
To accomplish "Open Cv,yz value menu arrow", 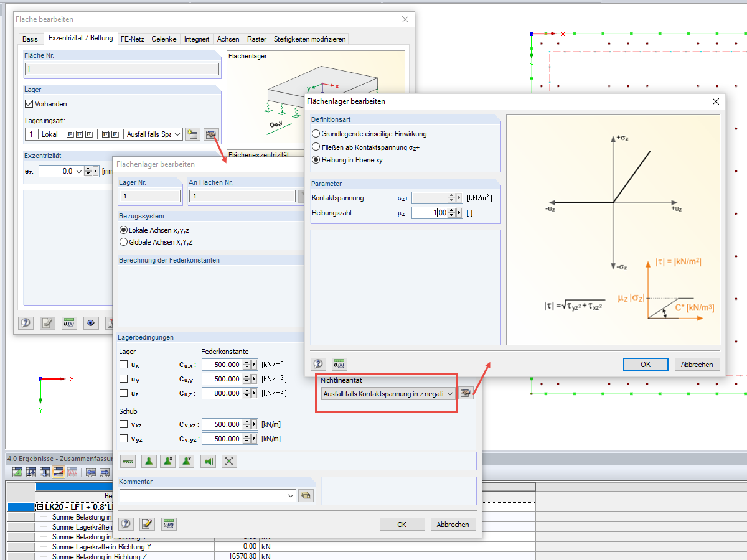I will (x=255, y=439).
